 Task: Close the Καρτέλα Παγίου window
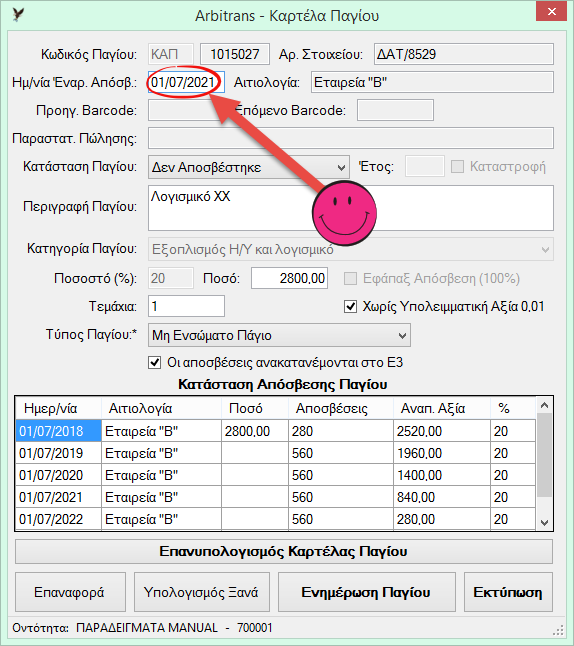tap(552, 12)
